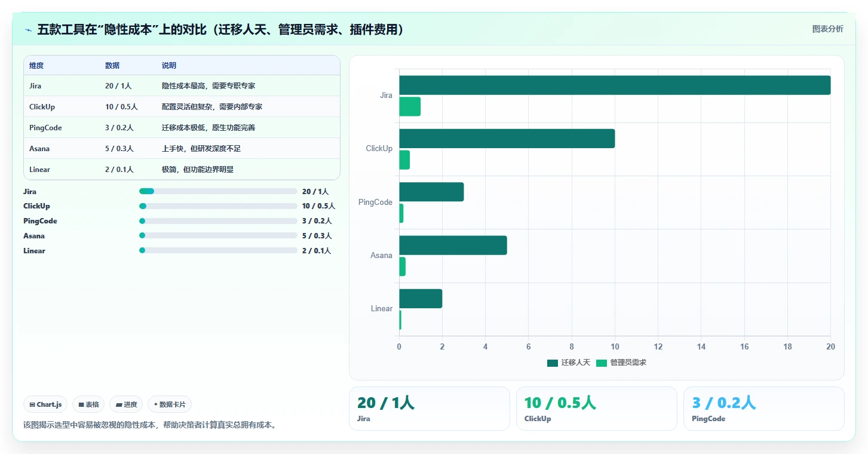Click the Asana progress bar
The height and width of the screenshot is (454, 868).
tap(218, 235)
